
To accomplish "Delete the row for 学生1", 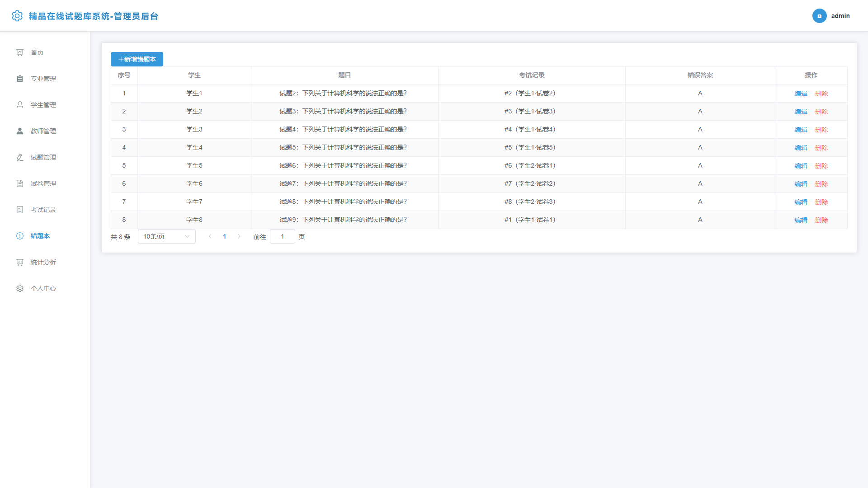I will pyautogui.click(x=821, y=94).
